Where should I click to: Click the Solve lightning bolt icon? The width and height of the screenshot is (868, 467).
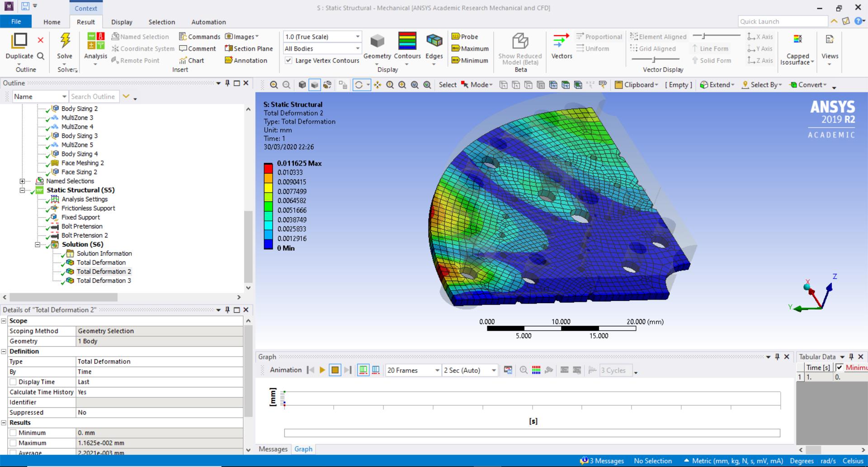(x=65, y=41)
